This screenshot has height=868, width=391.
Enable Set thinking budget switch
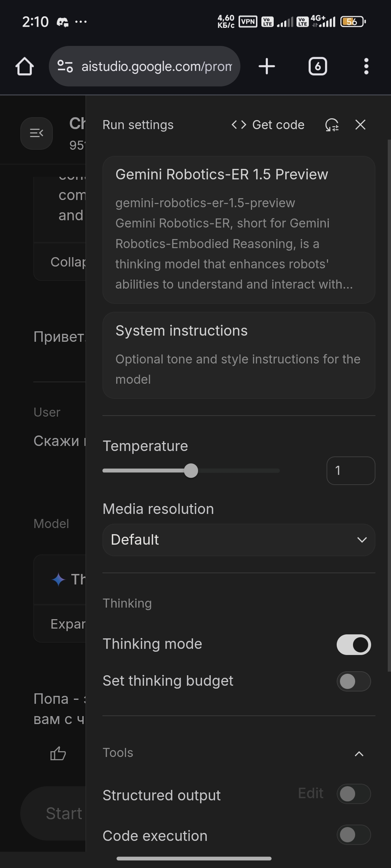pos(353,681)
